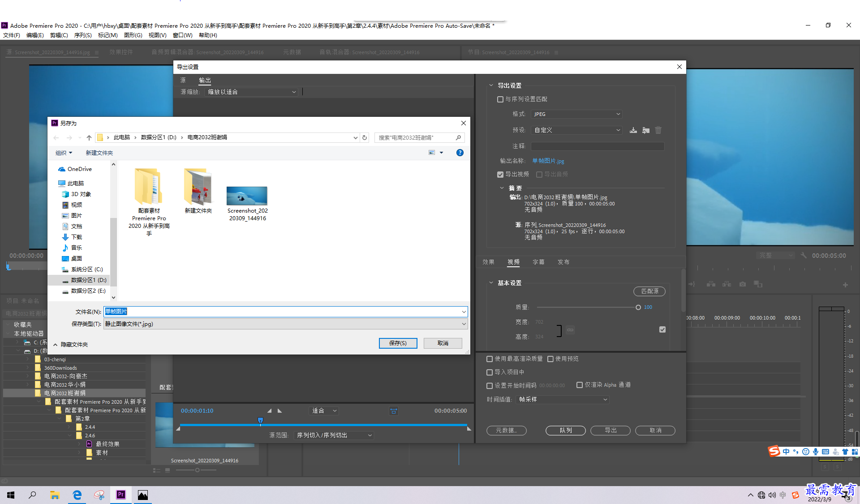The width and height of the screenshot is (860, 504).
Task: Click the Project panel thumbnail zoom slider
Action: point(197,470)
